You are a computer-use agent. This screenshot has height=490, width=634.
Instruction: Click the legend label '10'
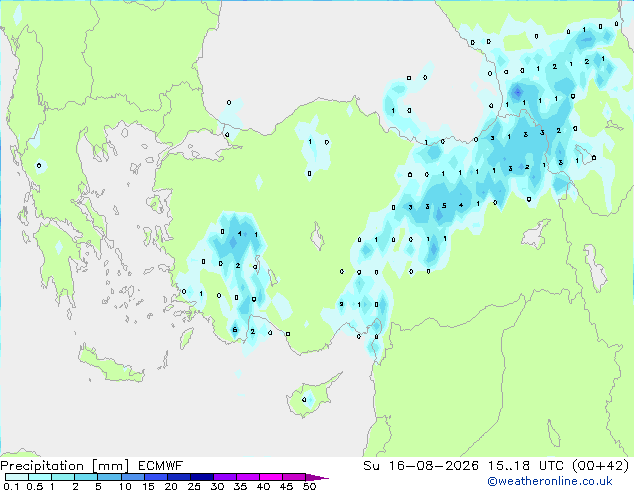125,486
